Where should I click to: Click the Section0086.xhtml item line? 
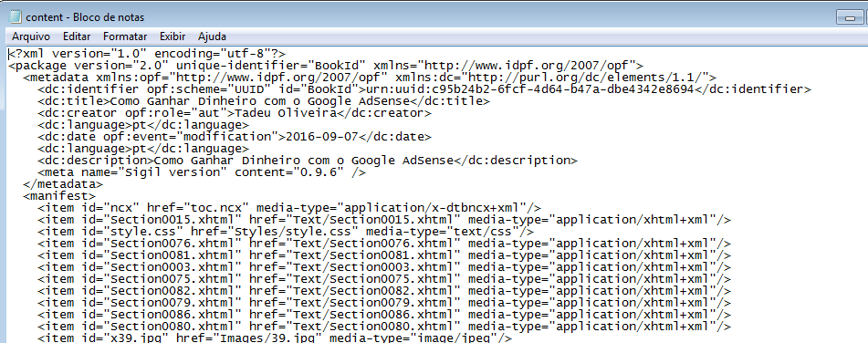pos(384,316)
